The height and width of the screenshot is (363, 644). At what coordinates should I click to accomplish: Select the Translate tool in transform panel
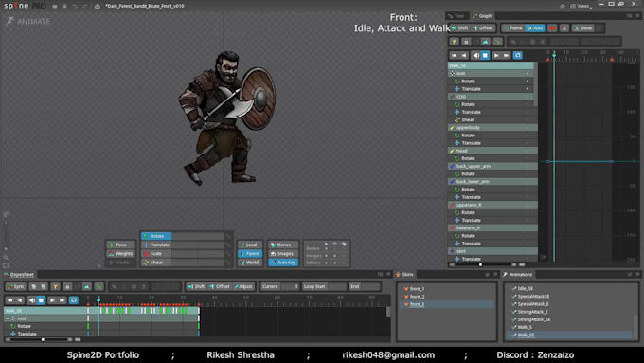(156, 245)
